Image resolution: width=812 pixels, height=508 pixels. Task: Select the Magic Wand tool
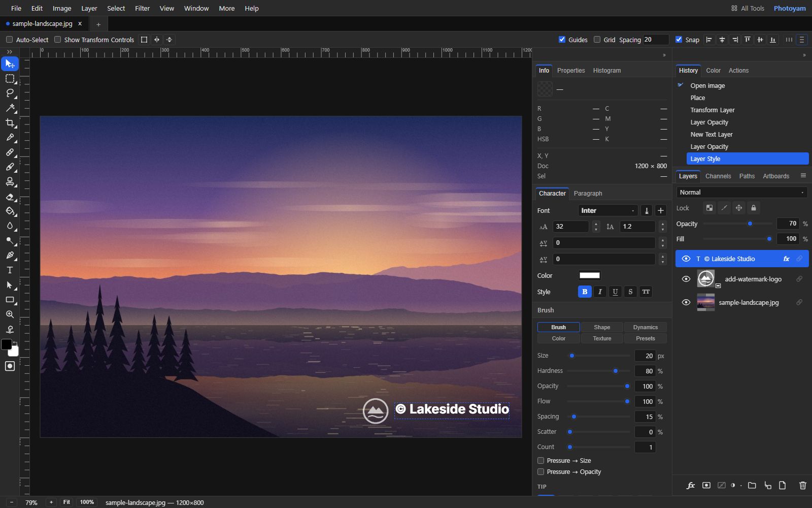(x=10, y=108)
